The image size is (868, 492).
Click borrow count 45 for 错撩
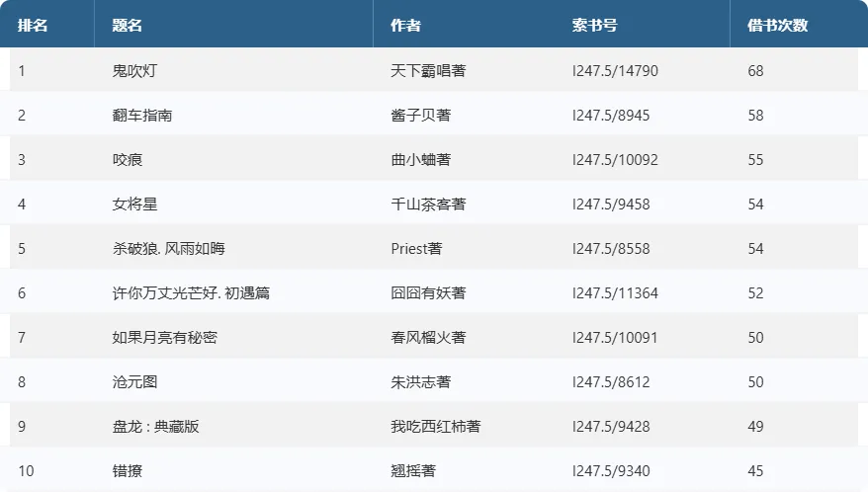tap(755, 471)
